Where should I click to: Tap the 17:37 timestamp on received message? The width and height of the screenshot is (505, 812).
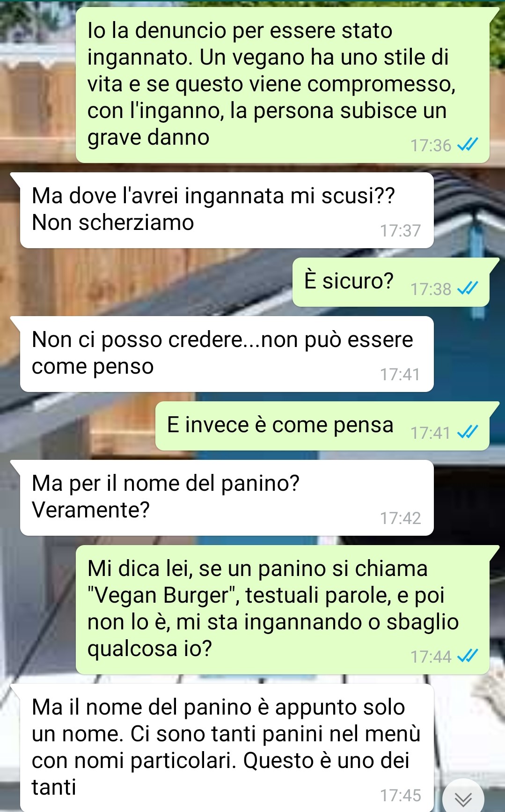400,231
